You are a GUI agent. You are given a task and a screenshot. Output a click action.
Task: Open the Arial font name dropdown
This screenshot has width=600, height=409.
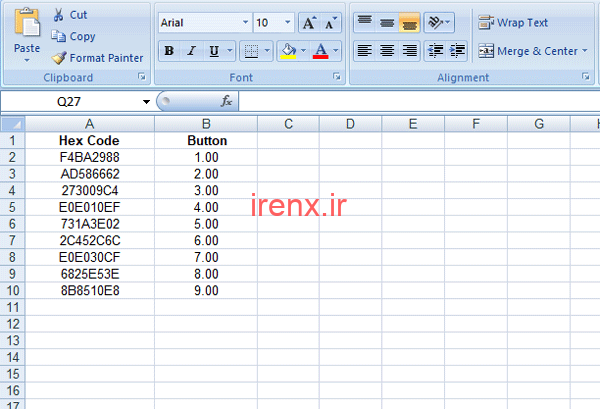pyautogui.click(x=245, y=22)
